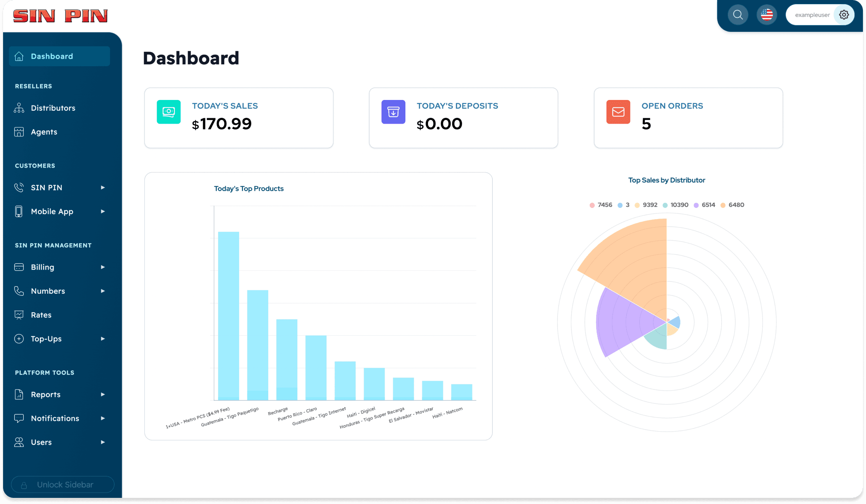
Task: Click the Today's Deposits inbox icon
Action: [393, 112]
